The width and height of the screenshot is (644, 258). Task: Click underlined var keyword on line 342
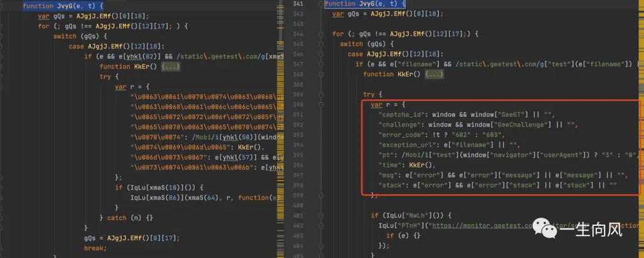point(338,14)
